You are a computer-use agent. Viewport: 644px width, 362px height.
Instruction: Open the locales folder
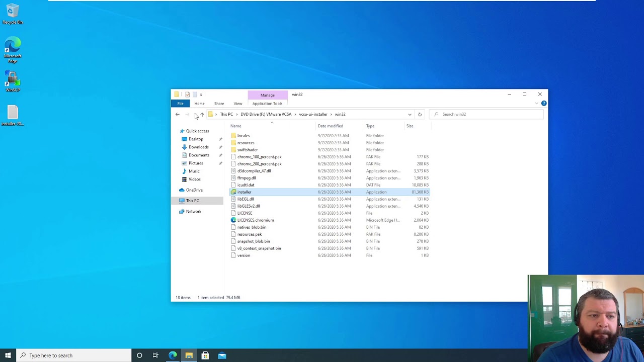330,136
